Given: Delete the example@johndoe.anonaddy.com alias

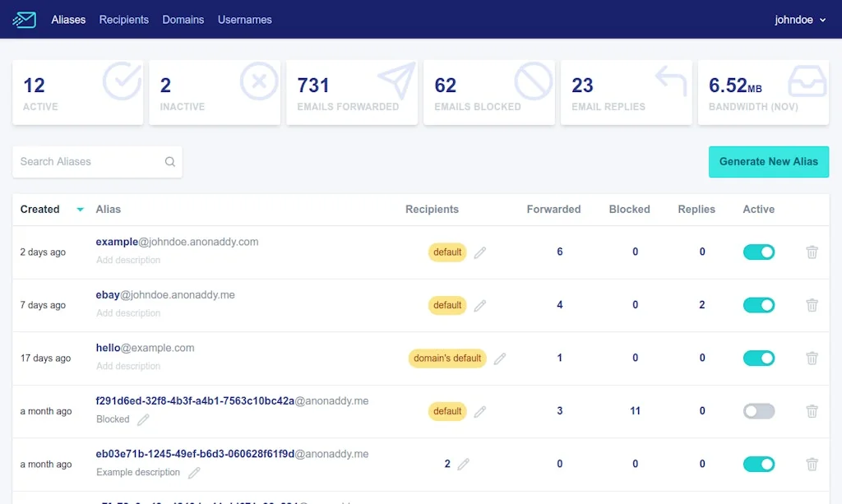Looking at the screenshot, I should 812,252.
